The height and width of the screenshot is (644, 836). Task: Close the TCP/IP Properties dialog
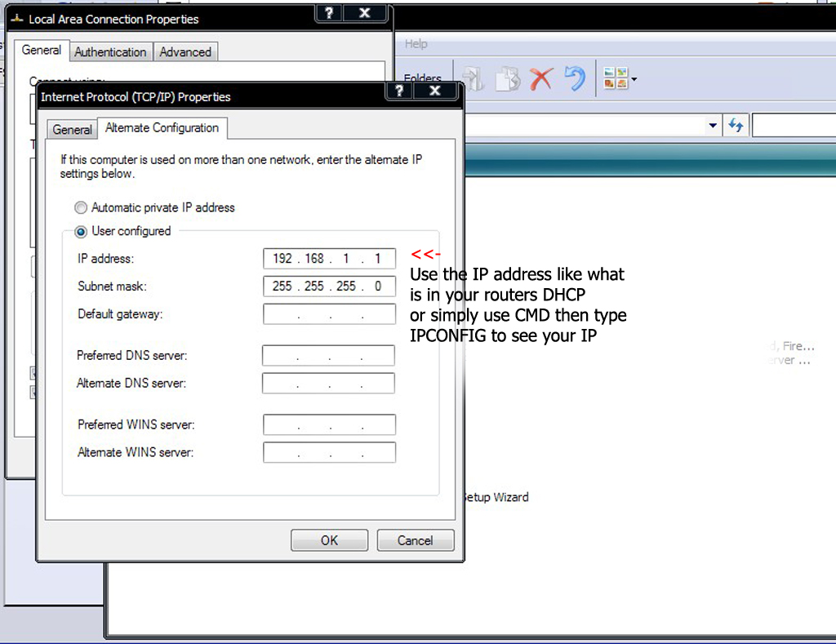pyautogui.click(x=435, y=91)
